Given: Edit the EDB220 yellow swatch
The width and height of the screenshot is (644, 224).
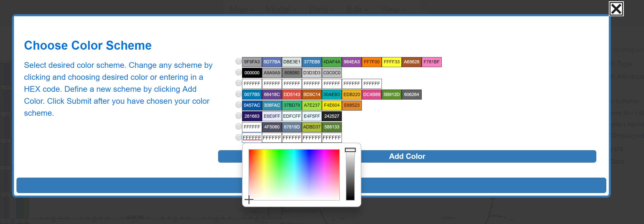Looking at the screenshot, I should click(x=352, y=95).
